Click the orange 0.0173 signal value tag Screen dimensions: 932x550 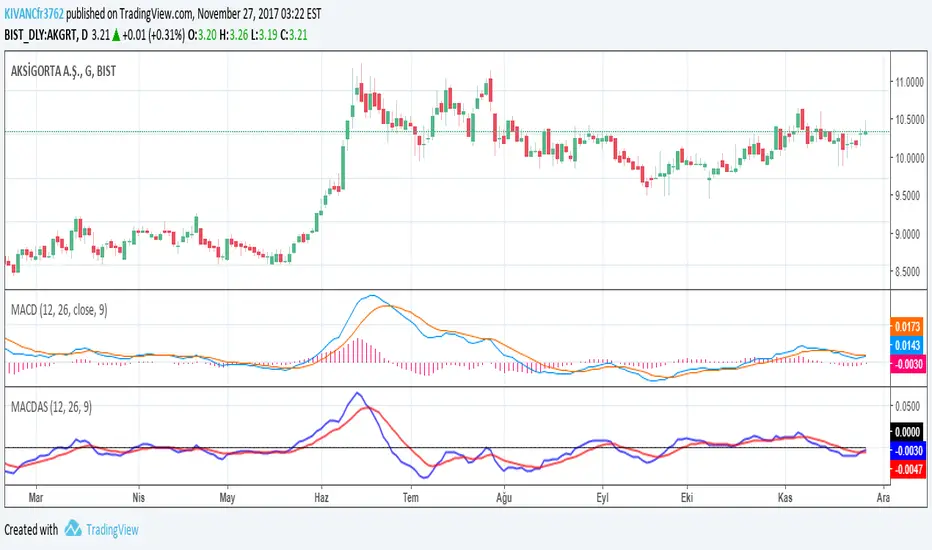(x=910, y=326)
